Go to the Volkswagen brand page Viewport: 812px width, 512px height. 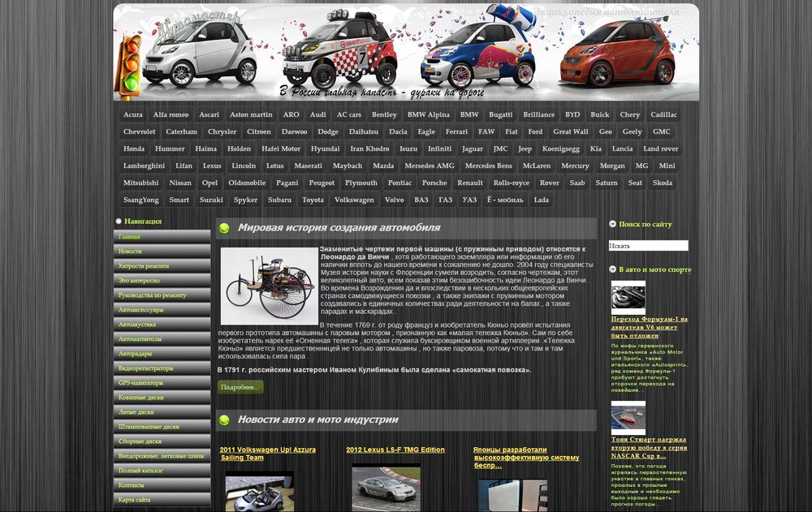[x=354, y=200]
